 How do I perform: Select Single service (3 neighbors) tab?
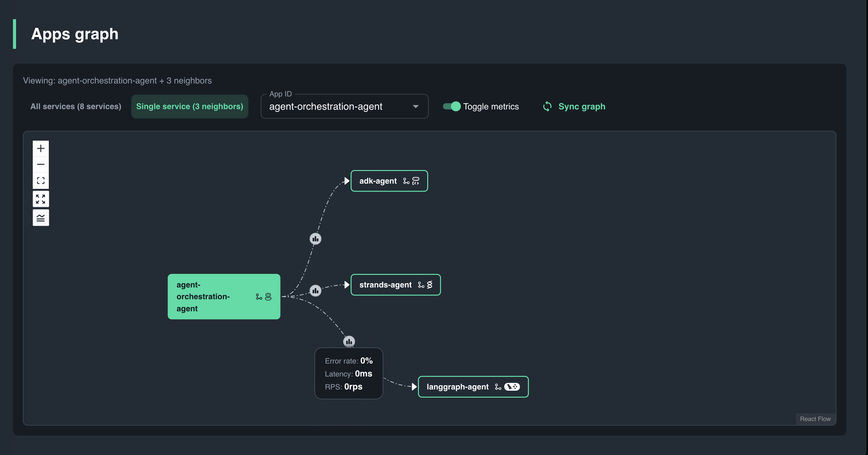(190, 107)
